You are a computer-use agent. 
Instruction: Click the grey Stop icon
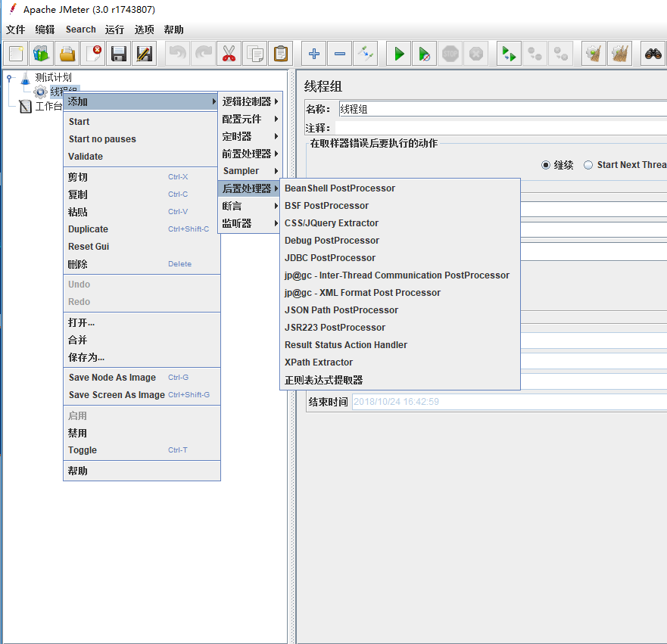click(450, 54)
